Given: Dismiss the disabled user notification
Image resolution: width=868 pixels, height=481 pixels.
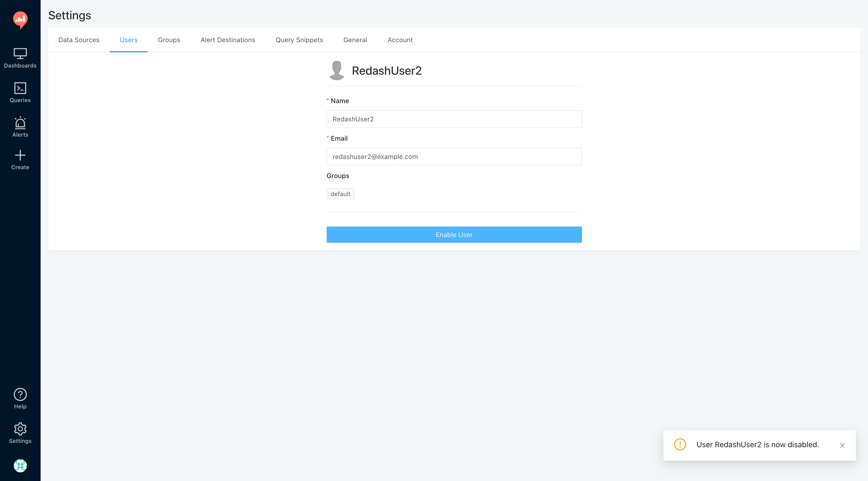Looking at the screenshot, I should [842, 445].
